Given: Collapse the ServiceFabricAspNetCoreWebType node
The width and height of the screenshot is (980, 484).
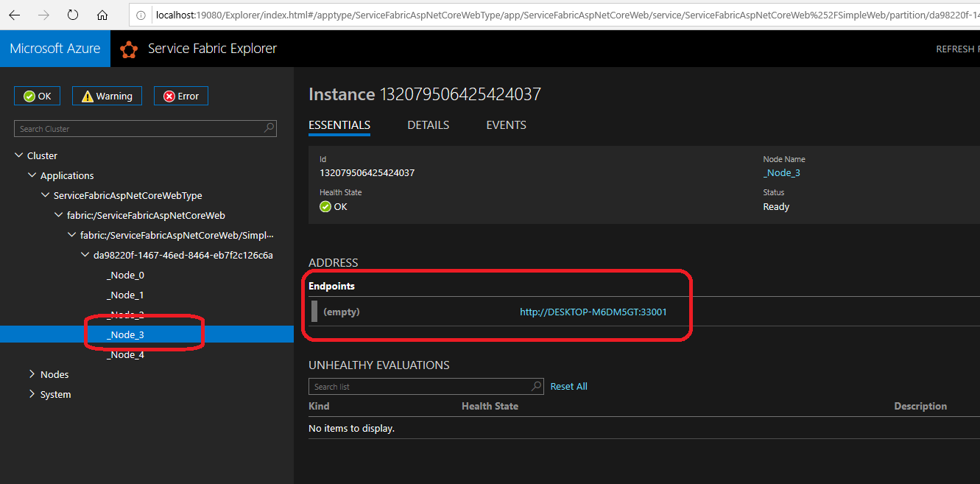Looking at the screenshot, I should click(45, 195).
